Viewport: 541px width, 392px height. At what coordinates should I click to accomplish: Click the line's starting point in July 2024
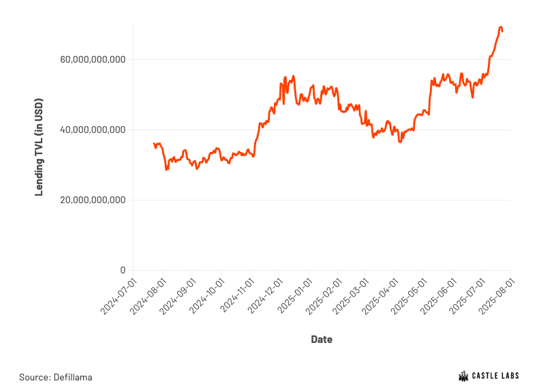[x=154, y=143]
